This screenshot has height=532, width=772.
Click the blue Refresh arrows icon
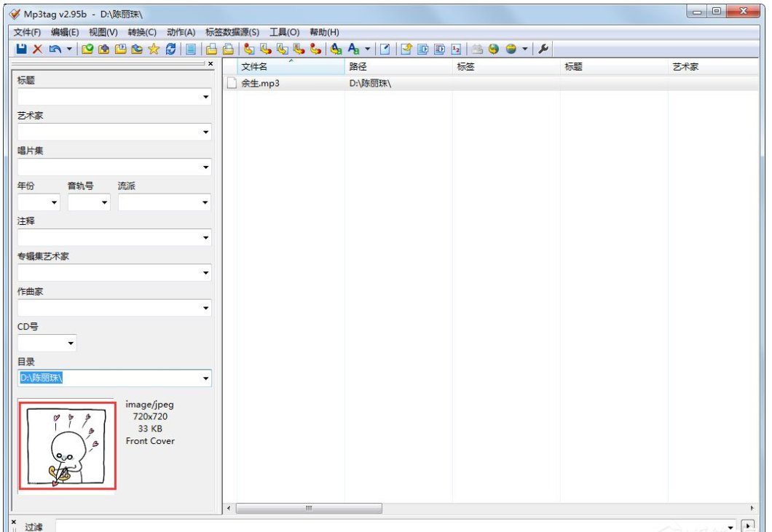170,49
